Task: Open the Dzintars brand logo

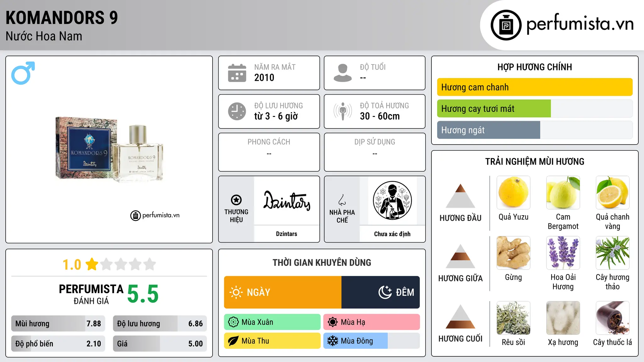Action: point(287,200)
